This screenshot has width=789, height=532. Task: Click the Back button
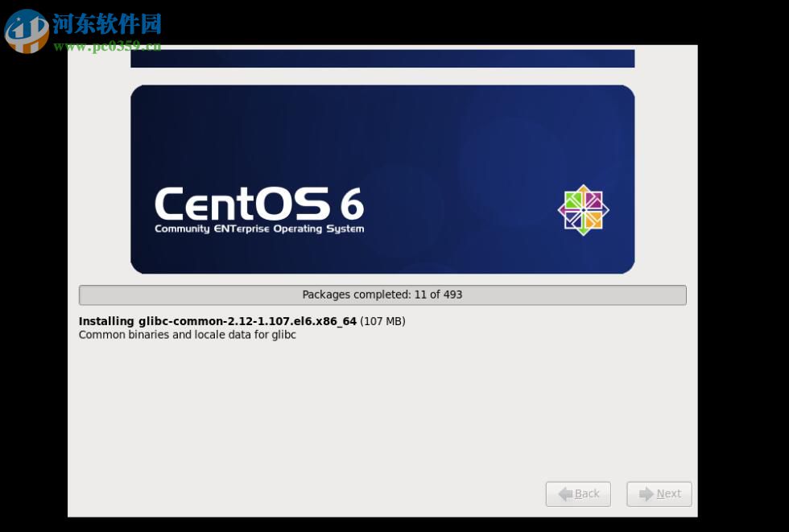(578, 494)
